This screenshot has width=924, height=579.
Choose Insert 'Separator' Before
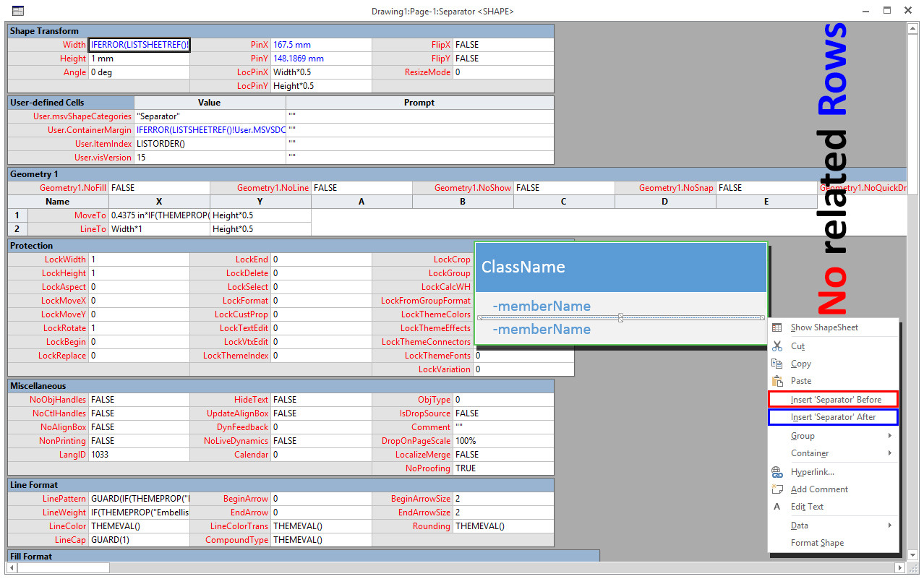coord(833,399)
